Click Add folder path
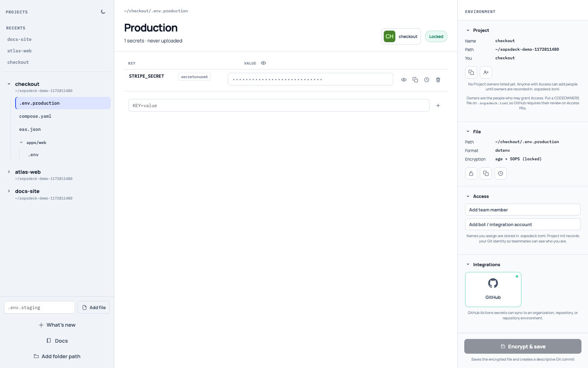This screenshot has width=588, height=368. [x=57, y=357]
